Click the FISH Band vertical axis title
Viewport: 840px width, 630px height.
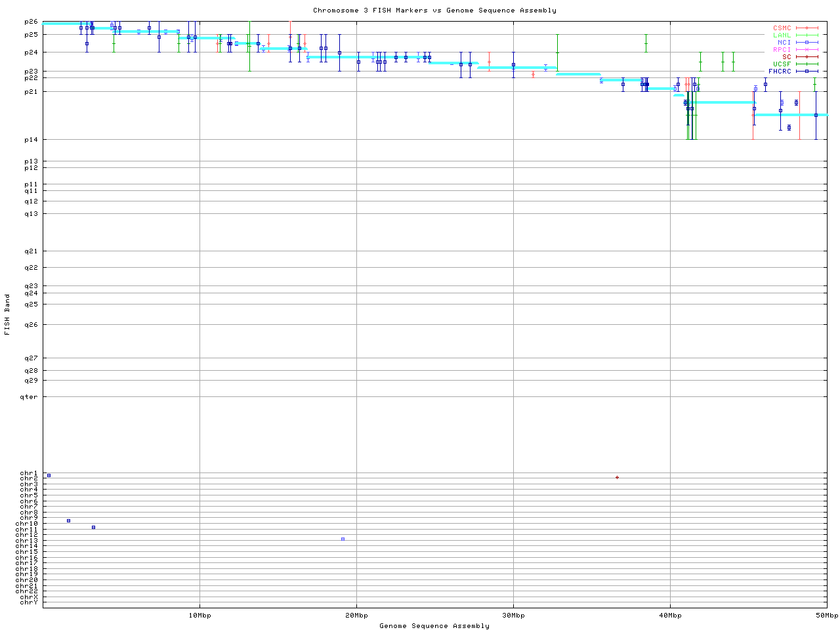[7, 314]
